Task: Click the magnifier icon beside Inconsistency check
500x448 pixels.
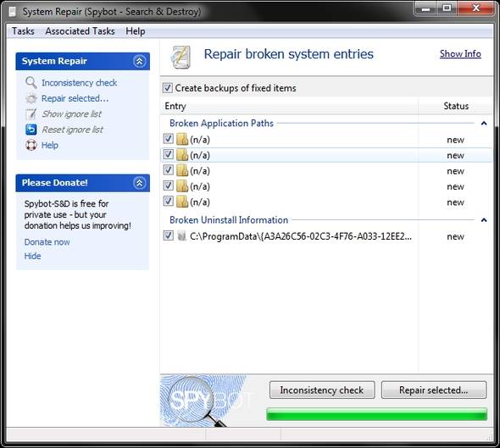Action: coord(31,82)
